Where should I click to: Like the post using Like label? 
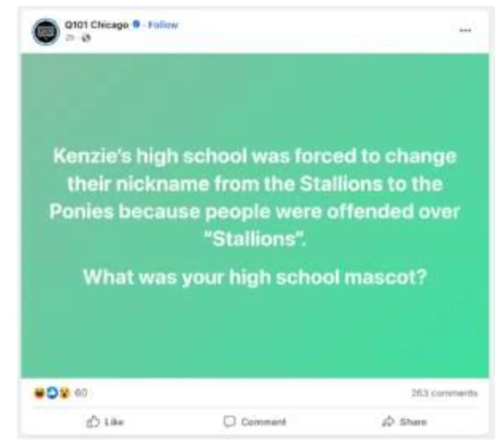(114, 421)
